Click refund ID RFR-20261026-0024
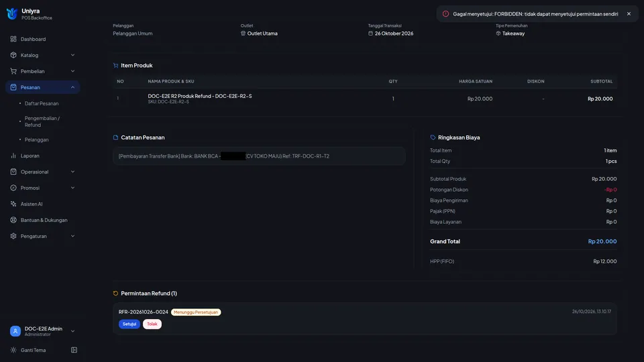Viewport: 644px width, 362px height. pos(144,312)
